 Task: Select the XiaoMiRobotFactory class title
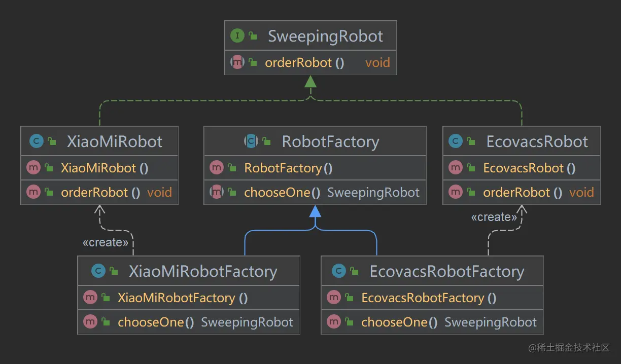(x=203, y=271)
